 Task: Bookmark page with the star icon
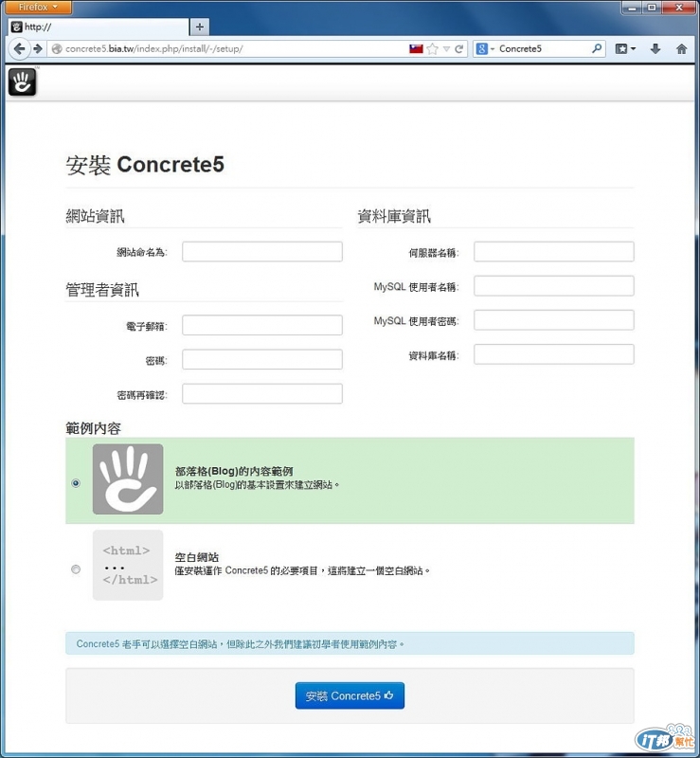433,49
